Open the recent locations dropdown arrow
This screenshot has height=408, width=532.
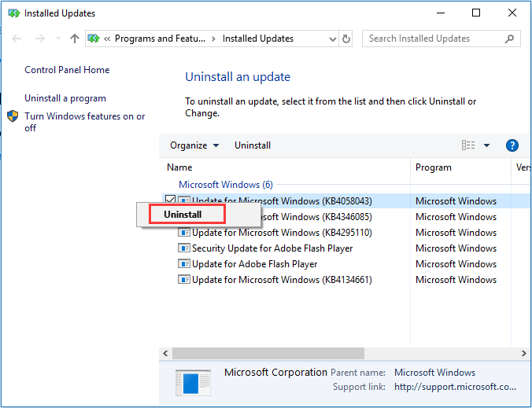[x=58, y=39]
